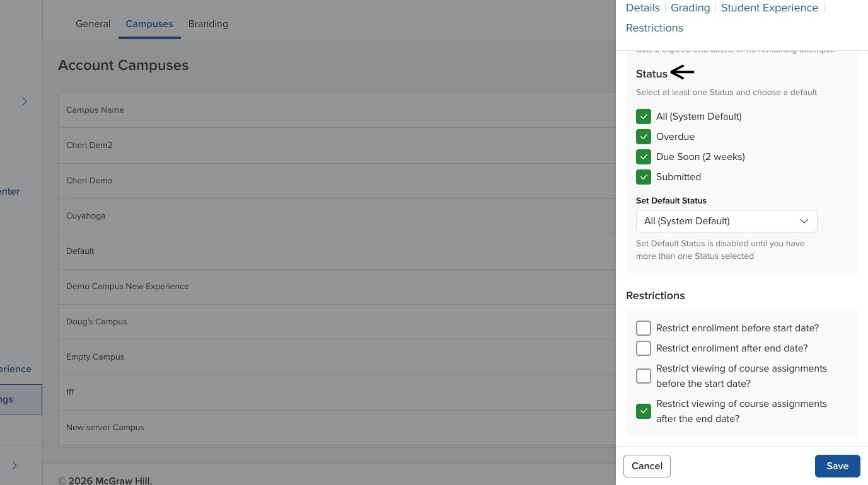Screen dimensions: 868x485
Task: Uncheck the Submitted status checkbox
Action: pyautogui.click(x=644, y=177)
